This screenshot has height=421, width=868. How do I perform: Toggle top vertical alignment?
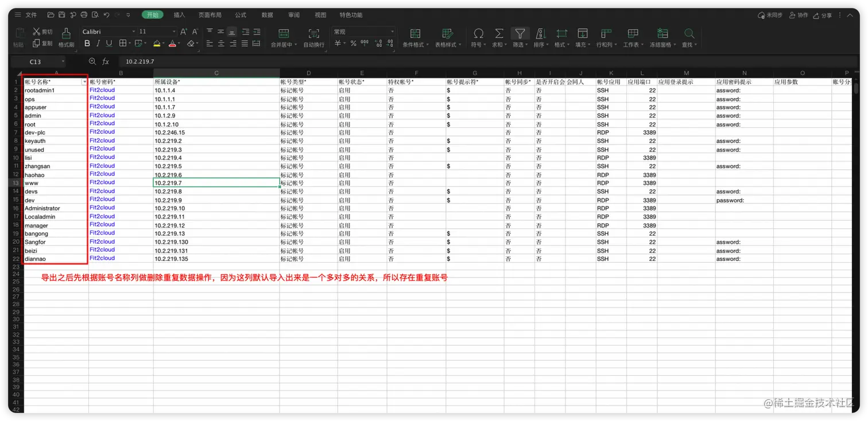click(x=210, y=32)
